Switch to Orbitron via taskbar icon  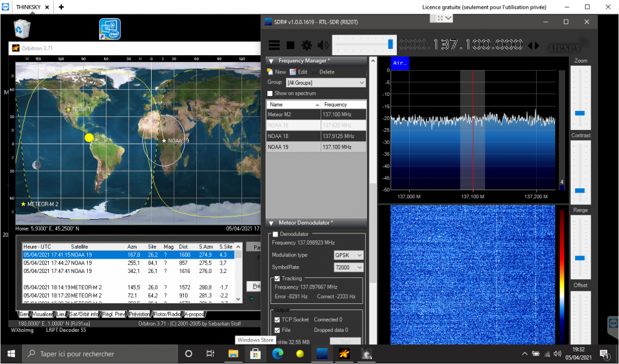(344, 353)
